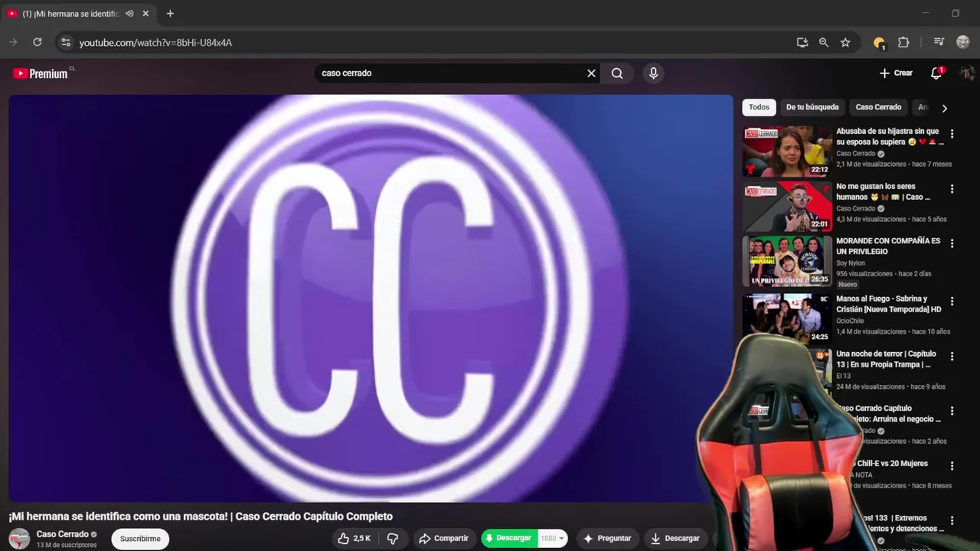Open options for Manos al Fuego video
The image size is (980, 551).
(x=952, y=302)
